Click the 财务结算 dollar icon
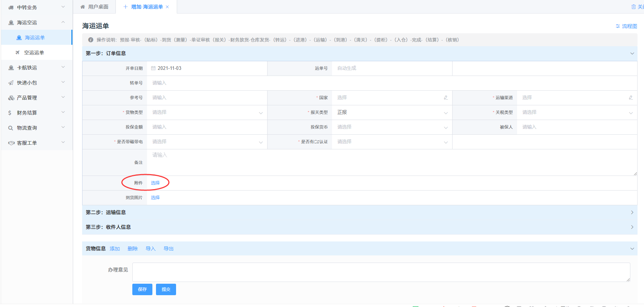 click(x=10, y=113)
